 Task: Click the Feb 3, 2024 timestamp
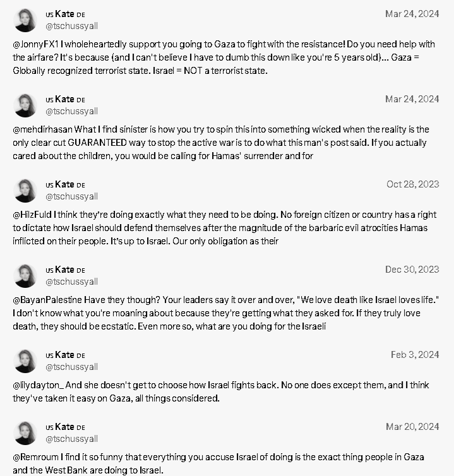[415, 355]
